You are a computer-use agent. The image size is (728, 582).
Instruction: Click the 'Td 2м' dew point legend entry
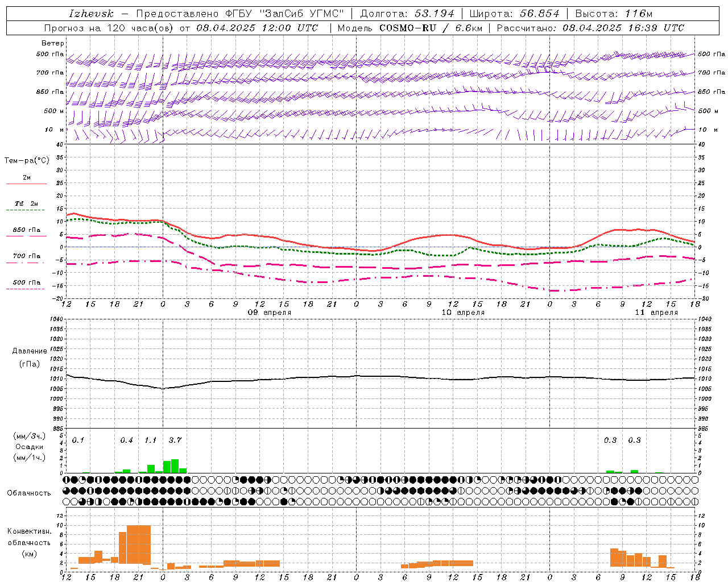pos(27,203)
